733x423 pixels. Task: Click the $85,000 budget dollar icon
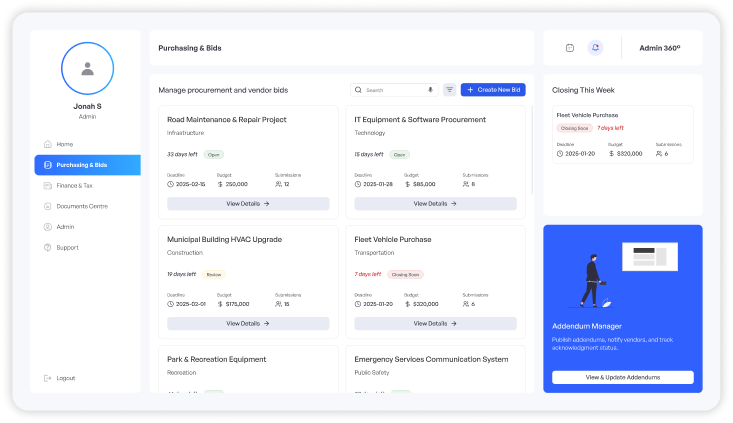[408, 184]
